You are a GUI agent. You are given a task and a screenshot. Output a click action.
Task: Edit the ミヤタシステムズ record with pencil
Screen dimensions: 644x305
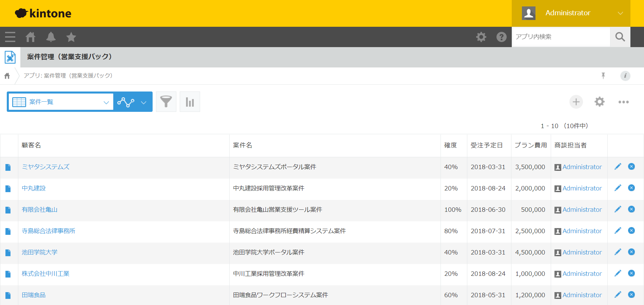618,166
